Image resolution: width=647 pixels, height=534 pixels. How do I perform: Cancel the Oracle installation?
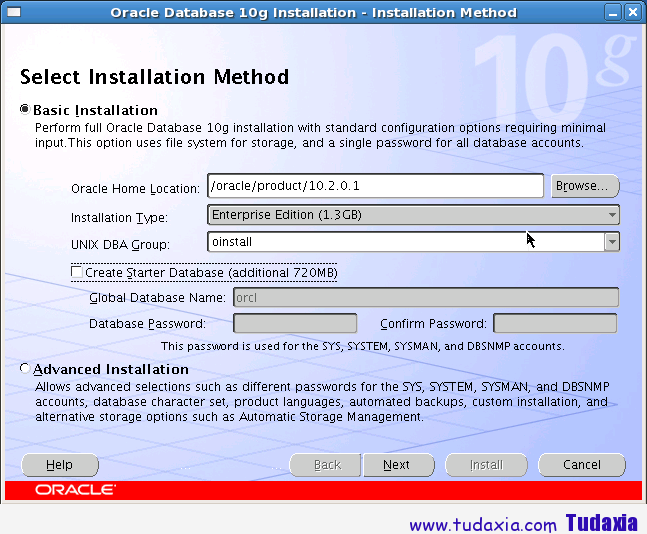[x=582, y=465]
